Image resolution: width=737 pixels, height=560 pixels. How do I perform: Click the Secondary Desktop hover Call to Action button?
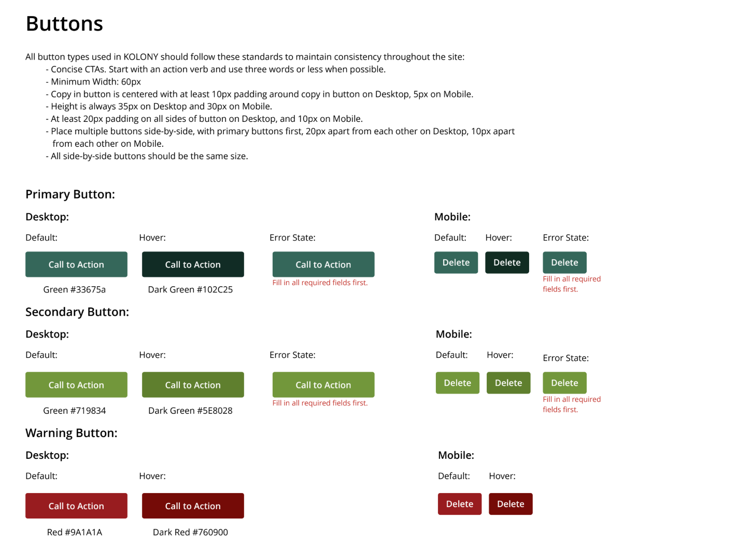click(x=193, y=385)
